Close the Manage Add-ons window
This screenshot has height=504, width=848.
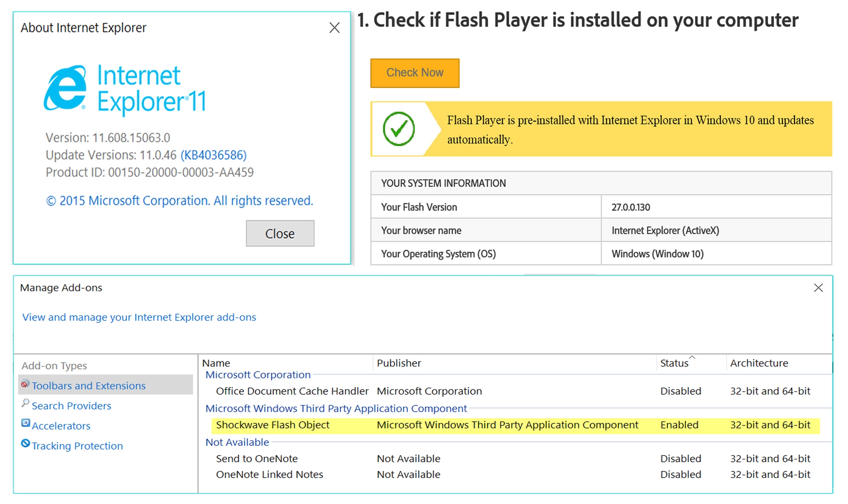coord(818,288)
